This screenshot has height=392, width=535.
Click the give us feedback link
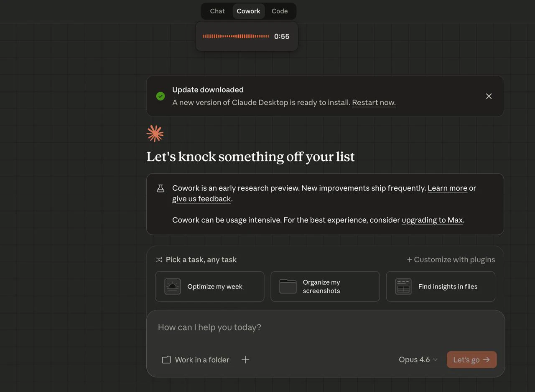click(201, 199)
